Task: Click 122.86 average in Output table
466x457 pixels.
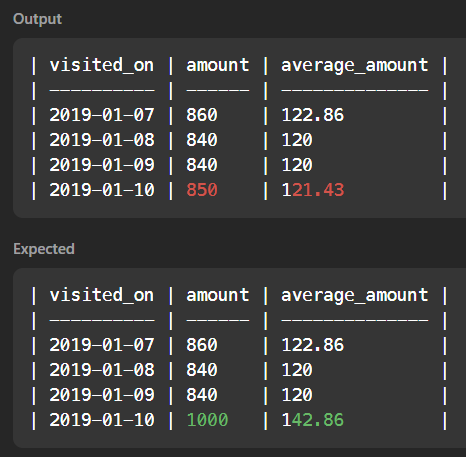Action: (x=312, y=115)
